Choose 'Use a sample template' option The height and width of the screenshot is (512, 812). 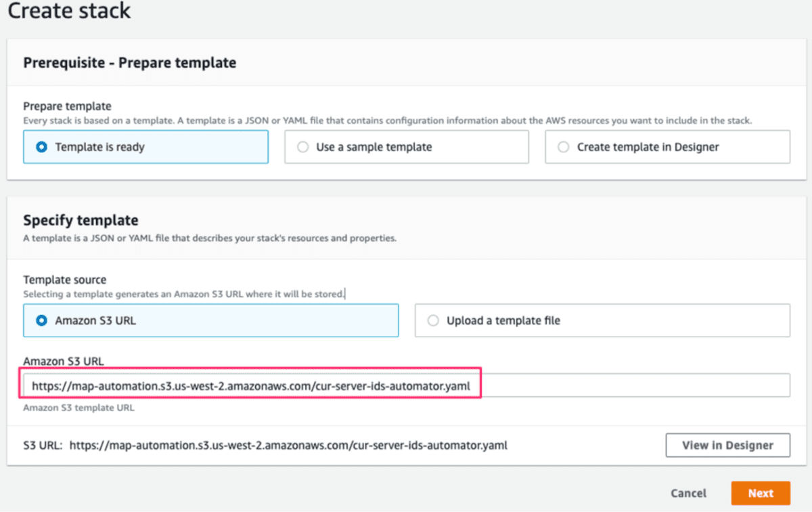coord(302,147)
